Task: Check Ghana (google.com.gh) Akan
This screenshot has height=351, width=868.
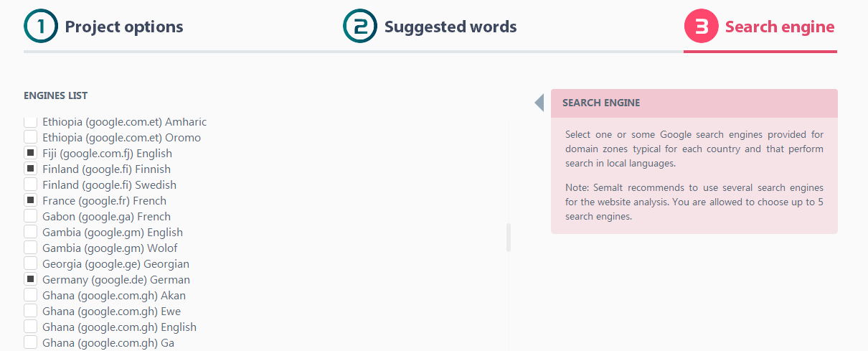Action: [31, 295]
